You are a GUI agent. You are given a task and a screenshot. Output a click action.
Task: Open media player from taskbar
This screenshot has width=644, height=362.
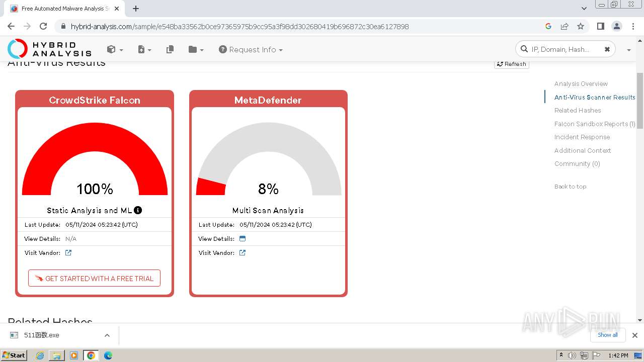click(74, 355)
